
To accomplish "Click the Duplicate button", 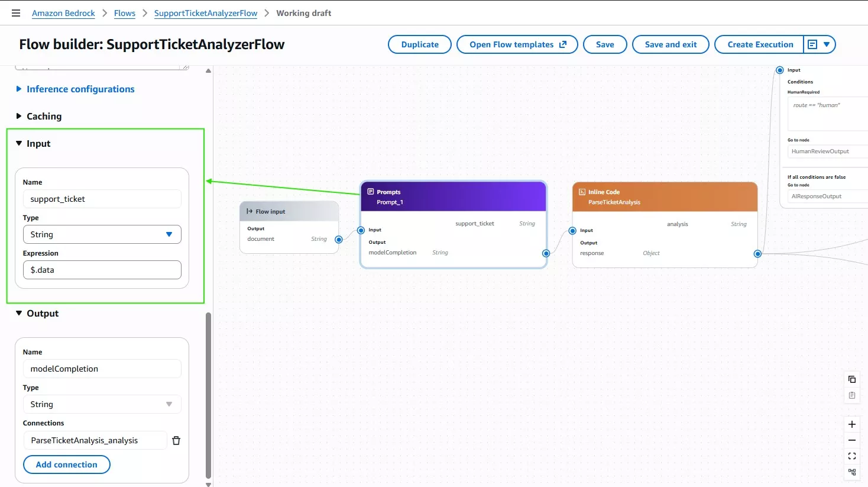I will point(420,44).
